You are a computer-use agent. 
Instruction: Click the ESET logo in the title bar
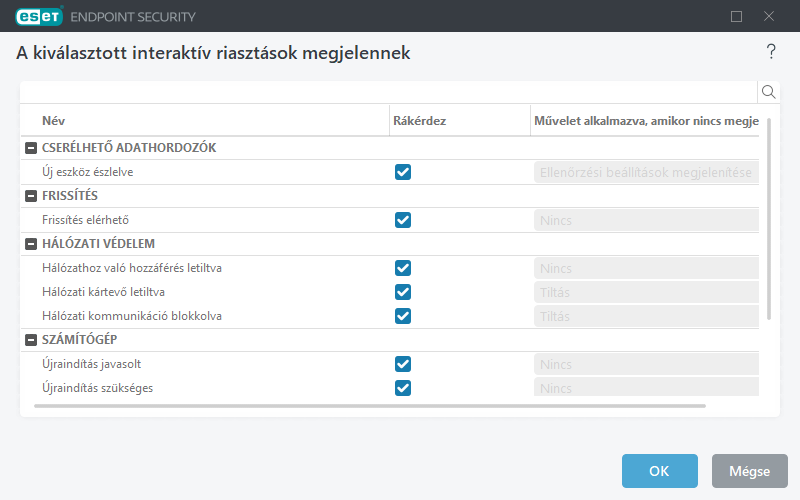pos(39,16)
